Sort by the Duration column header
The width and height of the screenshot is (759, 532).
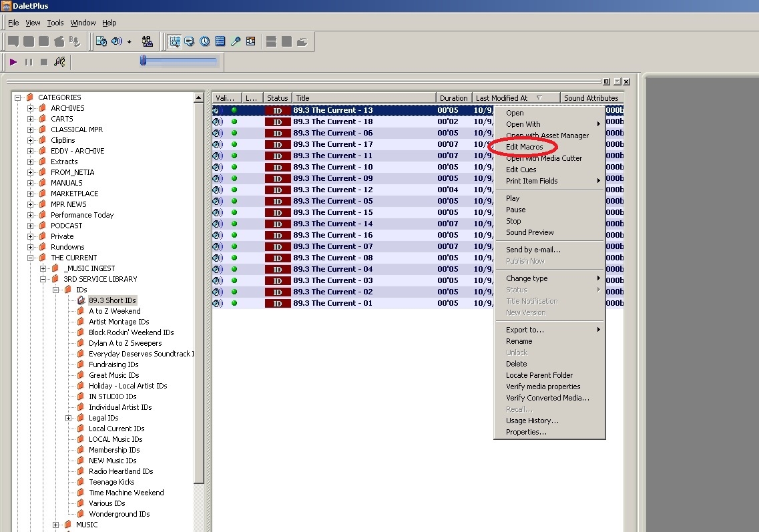click(453, 97)
